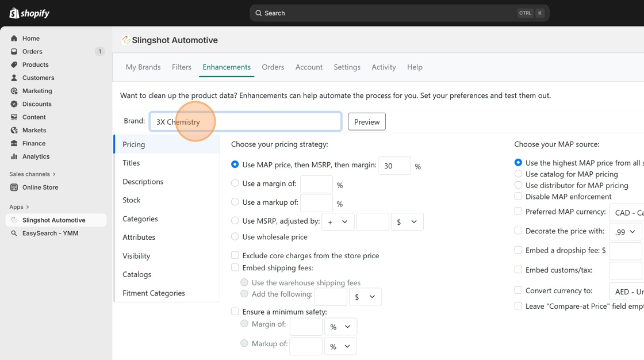
Task: Enable Embed shipping fees checkbox
Action: (x=235, y=267)
